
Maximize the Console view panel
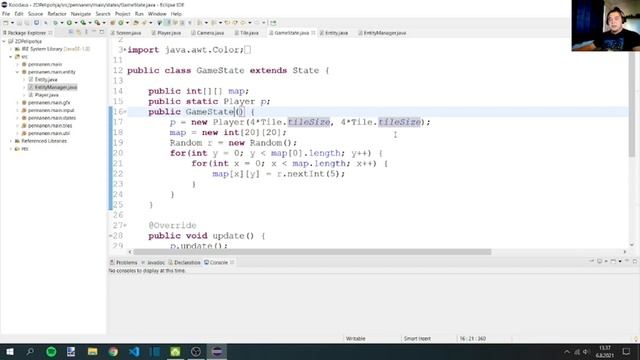635,261
